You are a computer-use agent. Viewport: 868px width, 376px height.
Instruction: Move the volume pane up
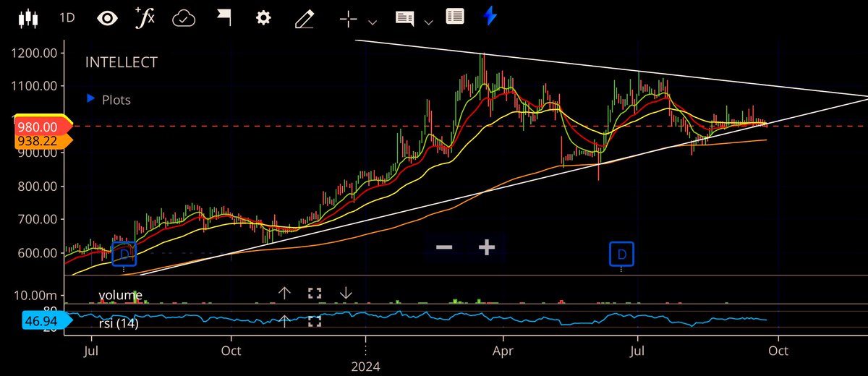point(285,293)
